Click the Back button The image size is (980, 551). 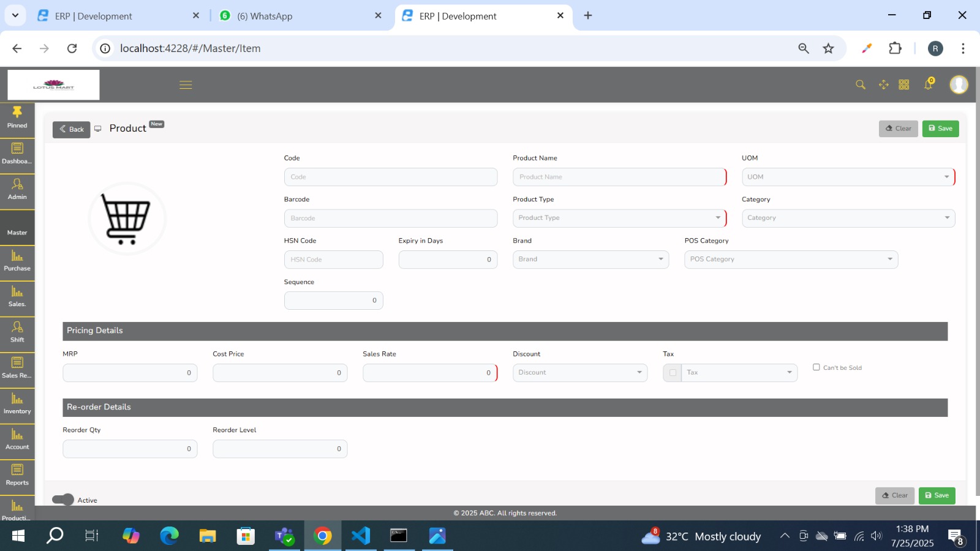(x=72, y=129)
